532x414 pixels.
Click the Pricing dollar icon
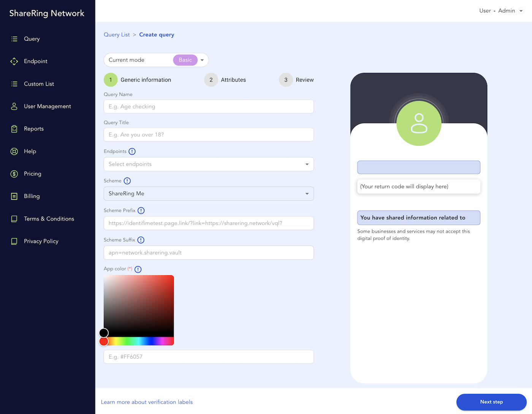point(14,174)
